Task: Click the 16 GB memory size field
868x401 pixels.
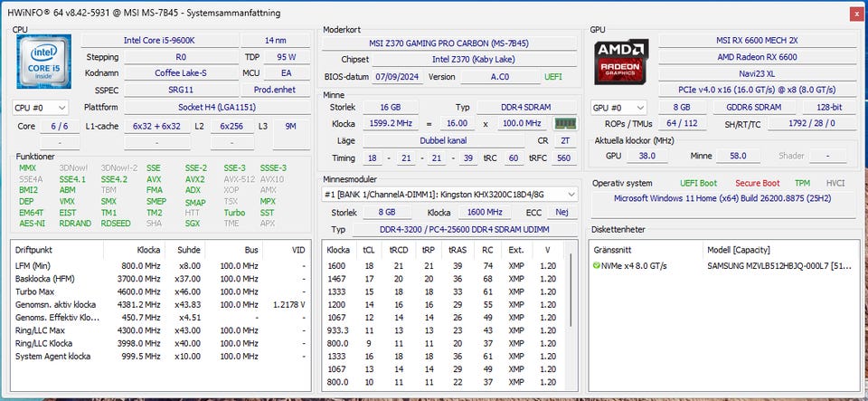Action: point(390,108)
